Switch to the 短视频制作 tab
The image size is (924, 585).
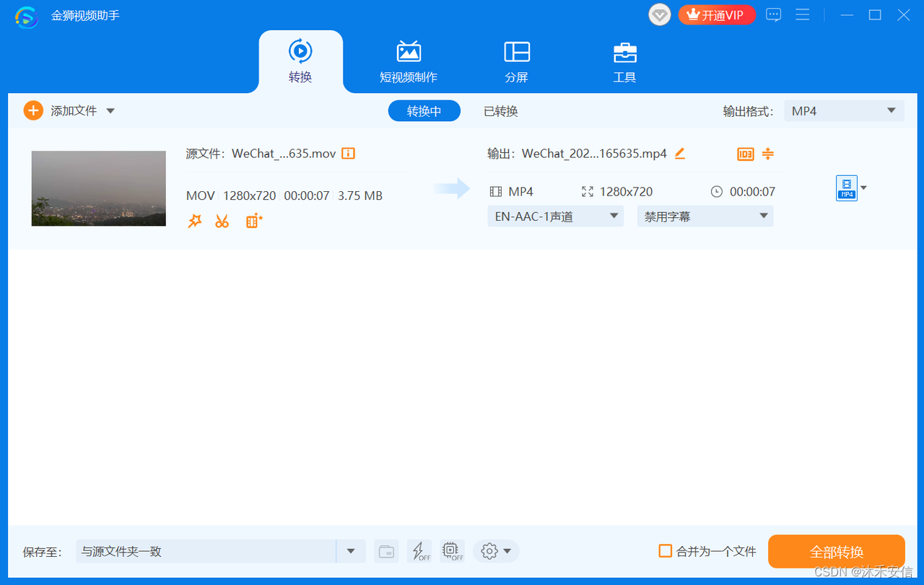point(409,62)
